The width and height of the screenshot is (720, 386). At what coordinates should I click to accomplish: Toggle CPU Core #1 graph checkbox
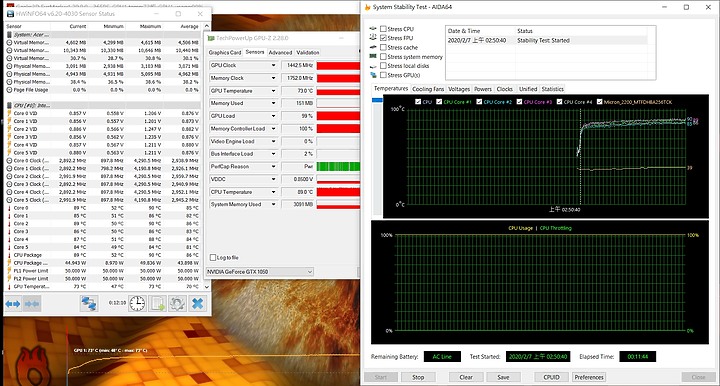pos(439,102)
